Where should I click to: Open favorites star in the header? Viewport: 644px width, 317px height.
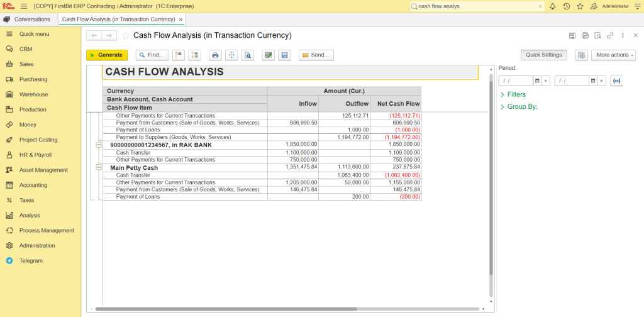click(x=580, y=6)
